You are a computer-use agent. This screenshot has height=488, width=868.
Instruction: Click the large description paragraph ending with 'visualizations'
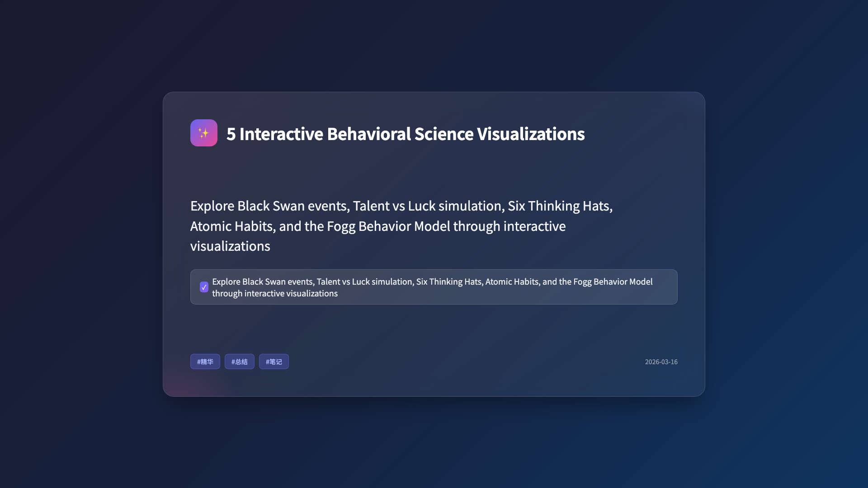401,226
